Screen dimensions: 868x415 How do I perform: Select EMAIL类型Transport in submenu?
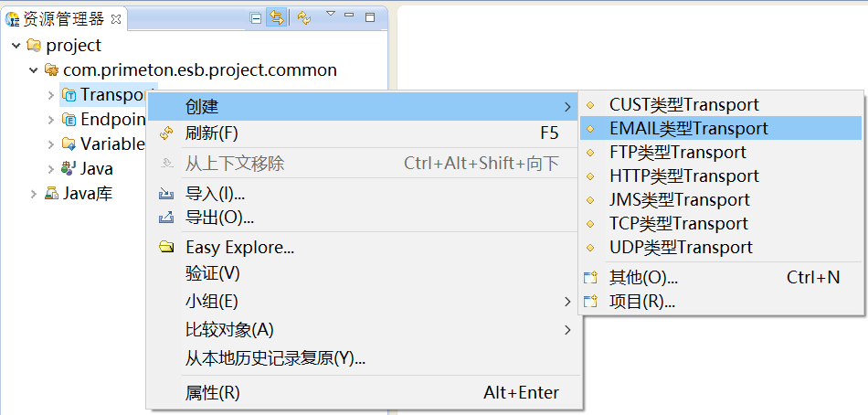click(x=688, y=129)
